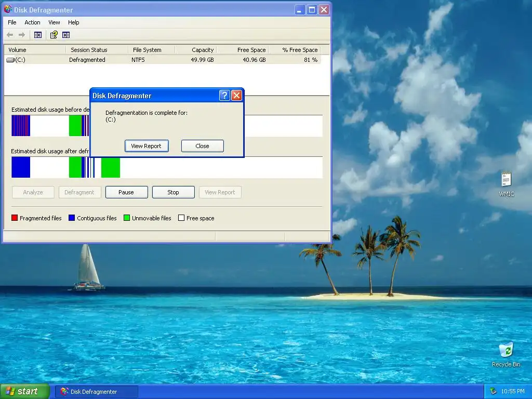This screenshot has height=399, width=532.
Task: Click Disk Defragmenter taskbar button
Action: click(97, 392)
